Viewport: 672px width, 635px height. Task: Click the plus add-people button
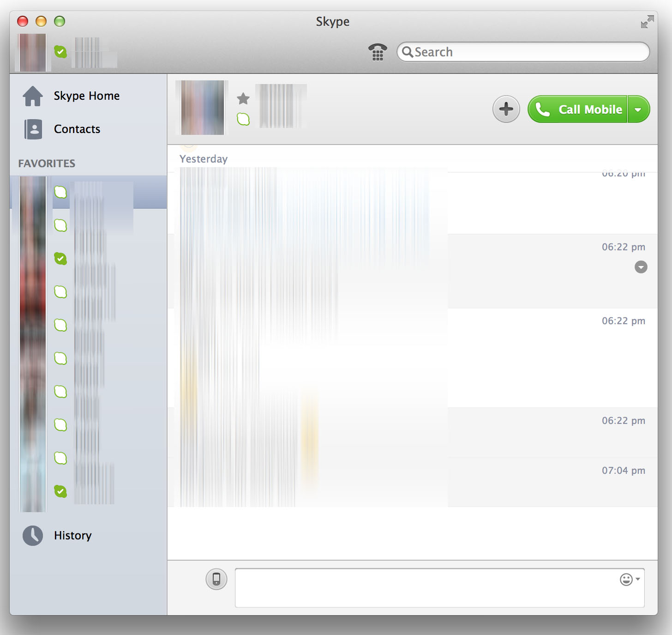point(506,109)
